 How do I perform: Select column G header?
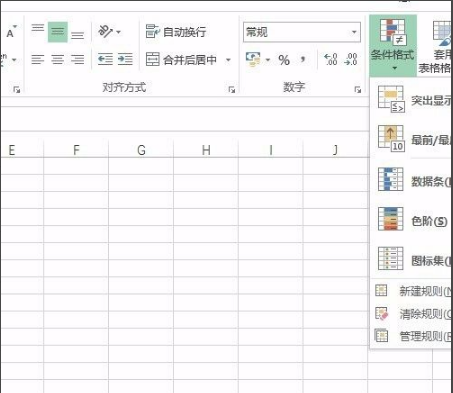tap(141, 150)
